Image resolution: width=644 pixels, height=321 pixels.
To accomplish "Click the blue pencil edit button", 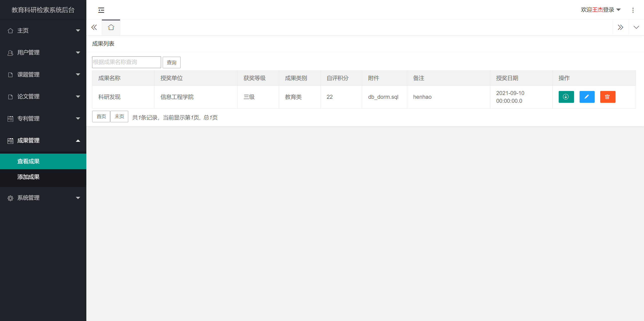I will click(x=587, y=97).
